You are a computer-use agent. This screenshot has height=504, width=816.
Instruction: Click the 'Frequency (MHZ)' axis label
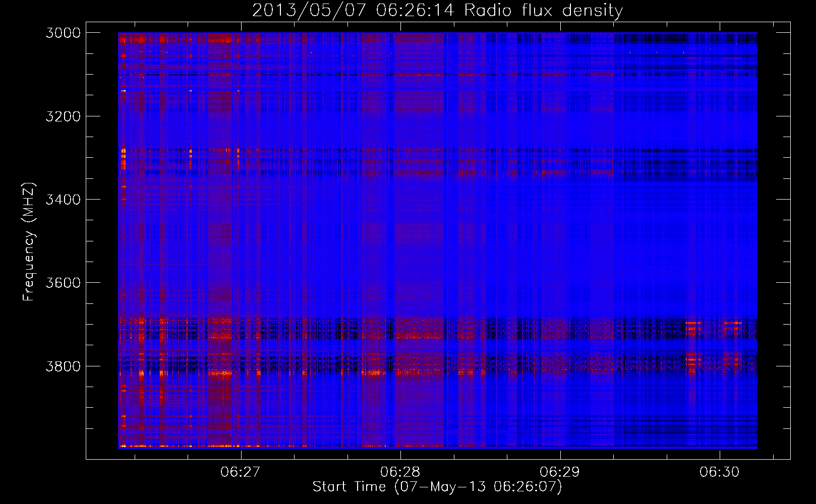click(29, 242)
